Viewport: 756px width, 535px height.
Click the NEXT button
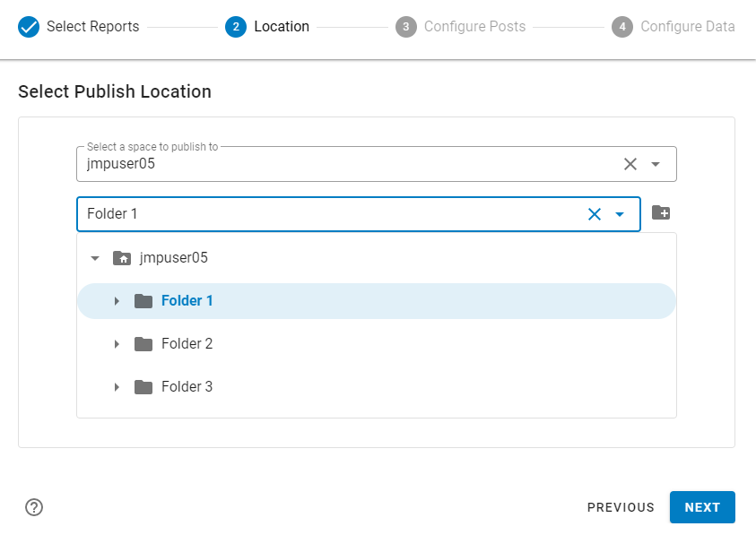coord(702,507)
